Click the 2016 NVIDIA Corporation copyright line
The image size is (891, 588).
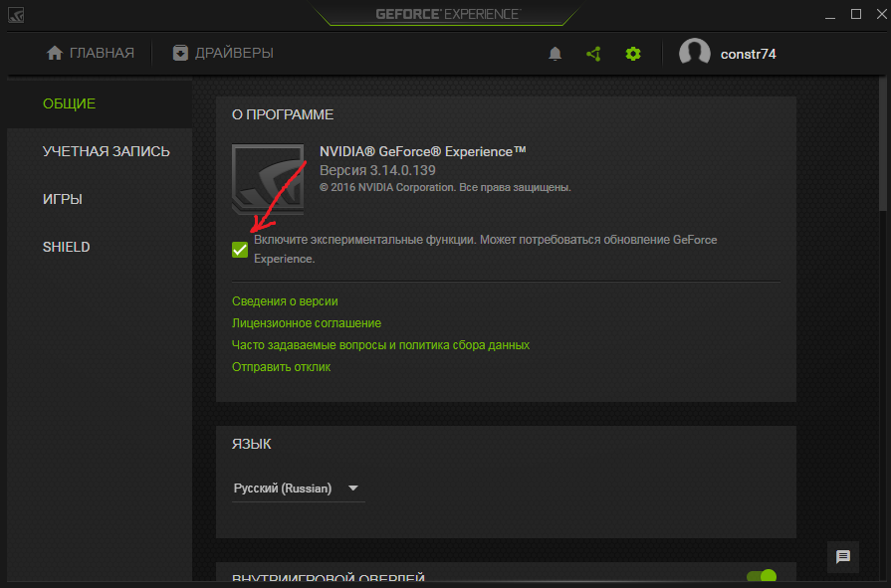(x=445, y=187)
